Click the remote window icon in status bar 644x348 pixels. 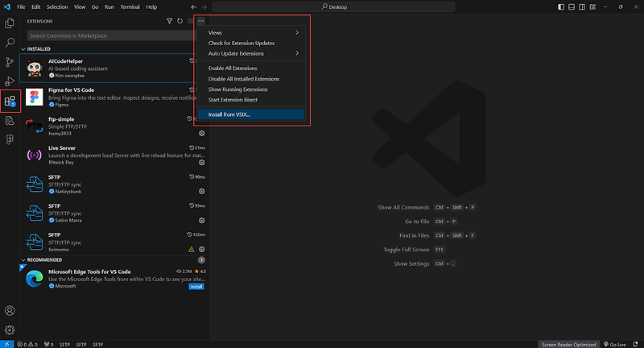6,344
